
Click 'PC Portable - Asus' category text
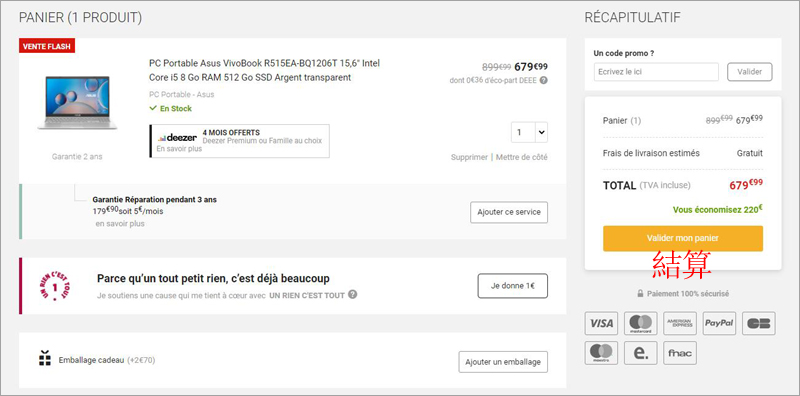click(182, 94)
